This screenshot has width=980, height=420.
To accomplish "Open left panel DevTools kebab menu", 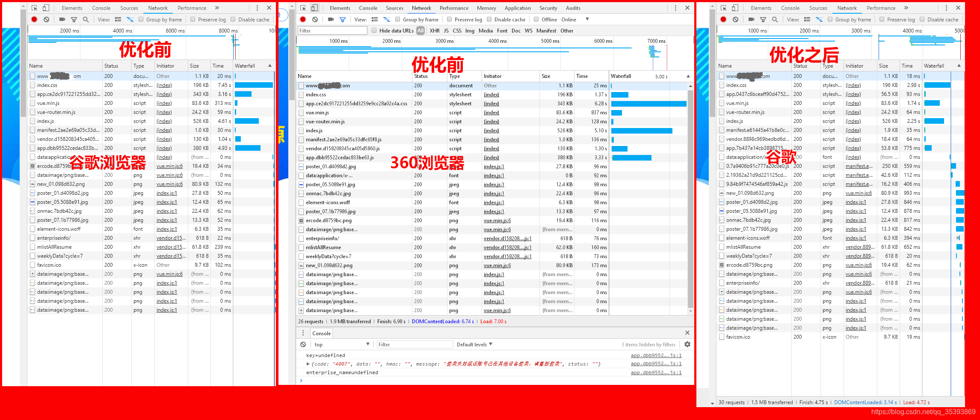I will point(257,8).
